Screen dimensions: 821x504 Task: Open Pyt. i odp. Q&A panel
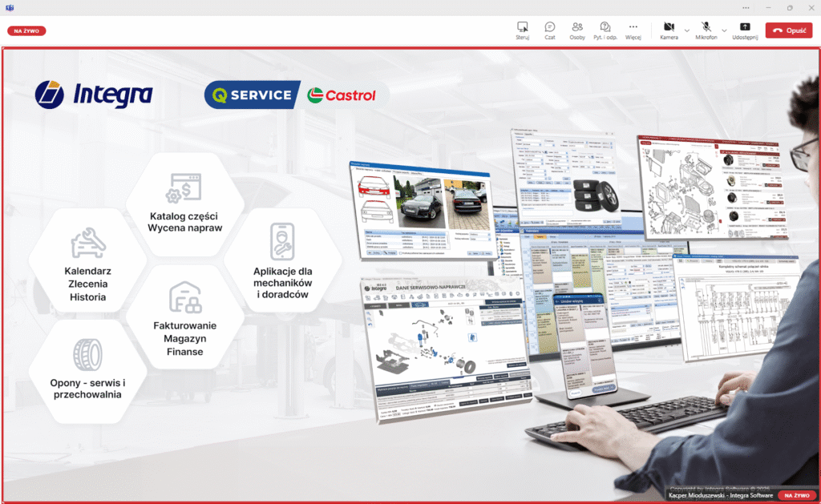coord(605,31)
